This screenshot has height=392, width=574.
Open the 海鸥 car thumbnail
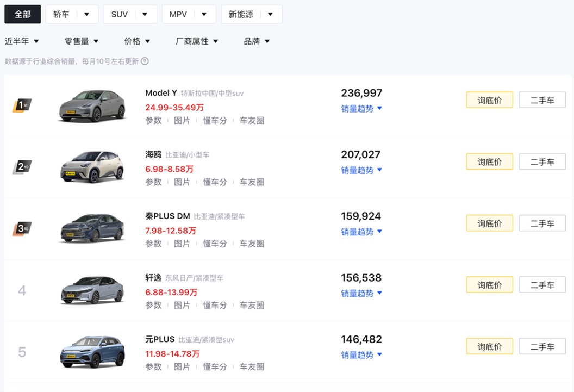(x=92, y=167)
